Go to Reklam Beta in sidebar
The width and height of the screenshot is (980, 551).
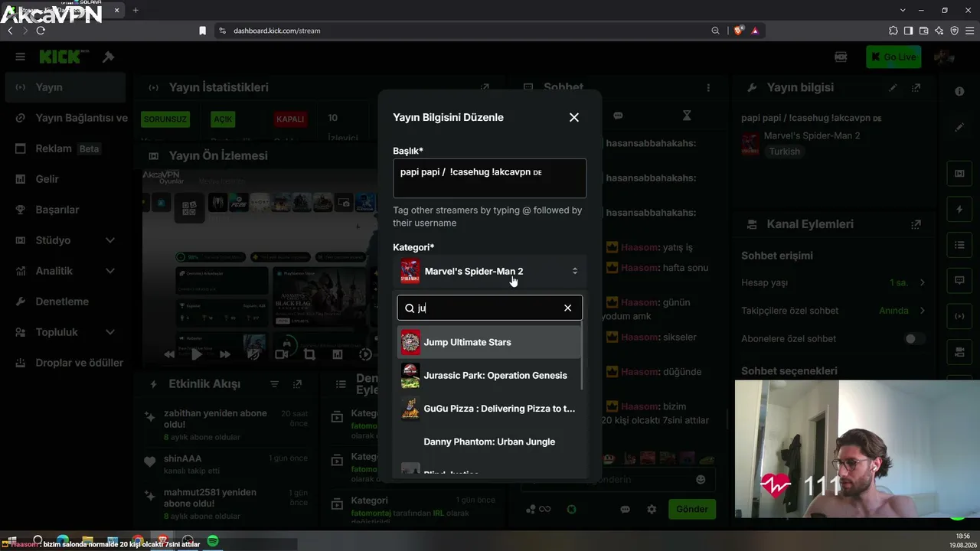pos(65,148)
